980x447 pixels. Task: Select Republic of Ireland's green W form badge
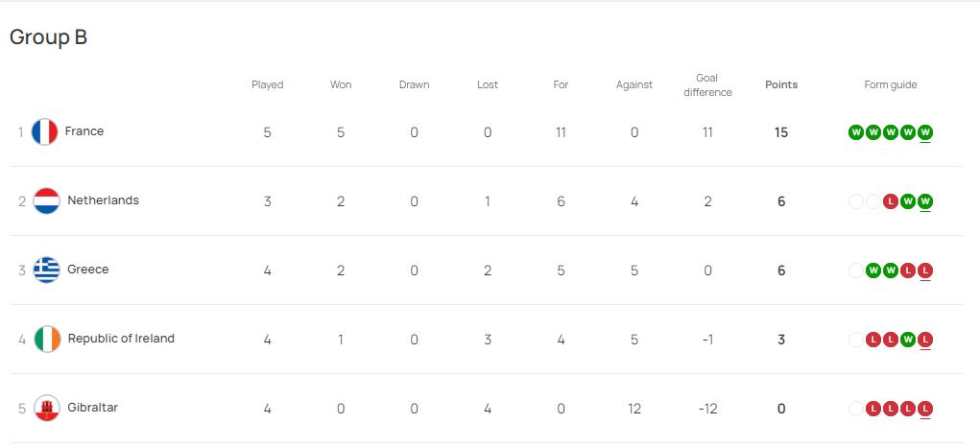(908, 340)
